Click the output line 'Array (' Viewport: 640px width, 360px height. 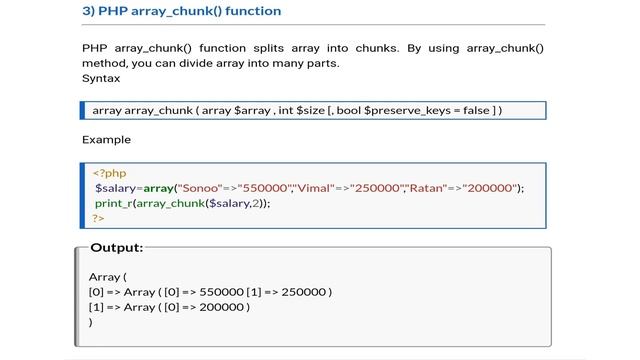coord(108,277)
